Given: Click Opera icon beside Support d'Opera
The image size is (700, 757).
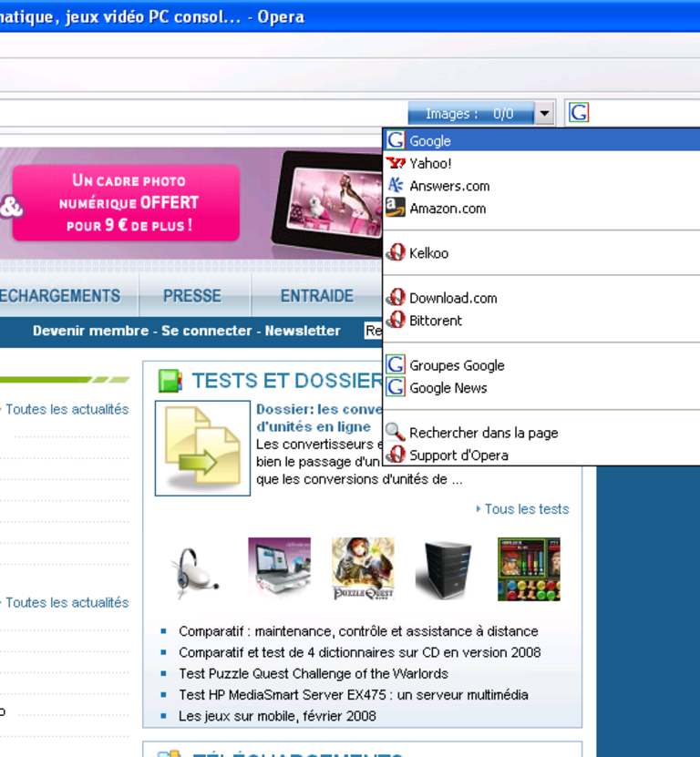Looking at the screenshot, I should pos(396,455).
